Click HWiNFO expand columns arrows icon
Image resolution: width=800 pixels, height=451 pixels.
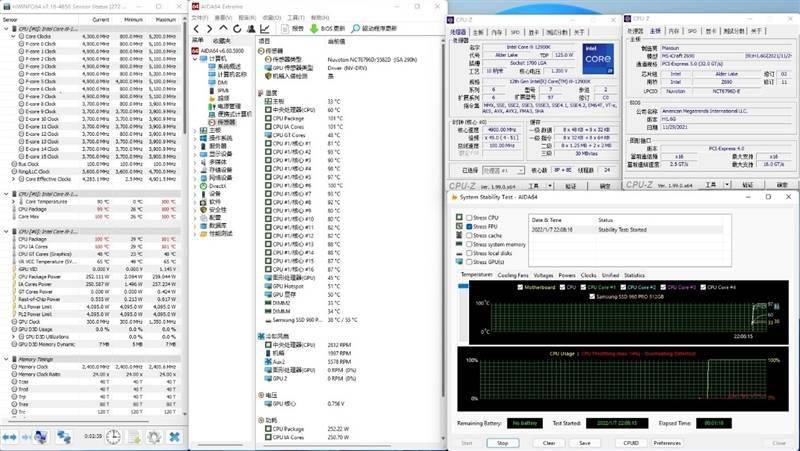(x=9, y=437)
